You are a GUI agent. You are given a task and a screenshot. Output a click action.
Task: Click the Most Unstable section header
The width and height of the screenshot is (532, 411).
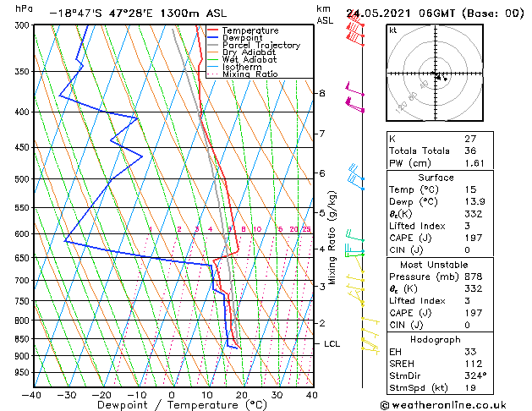coord(434,265)
